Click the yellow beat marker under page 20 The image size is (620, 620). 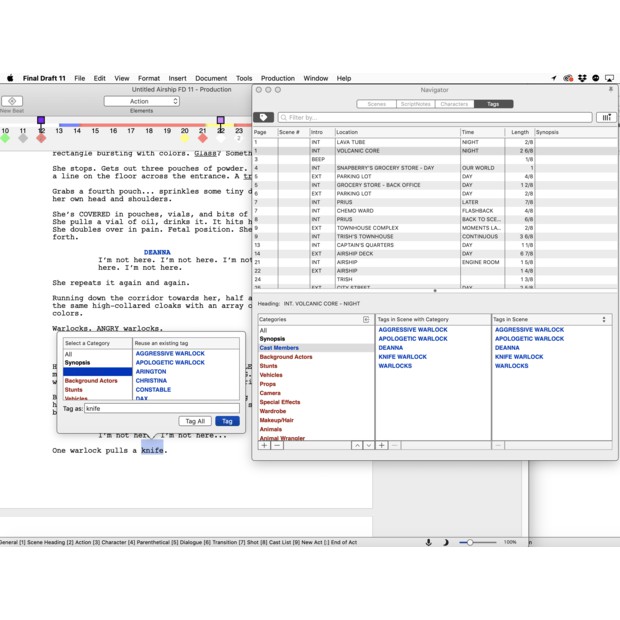[x=185, y=138]
